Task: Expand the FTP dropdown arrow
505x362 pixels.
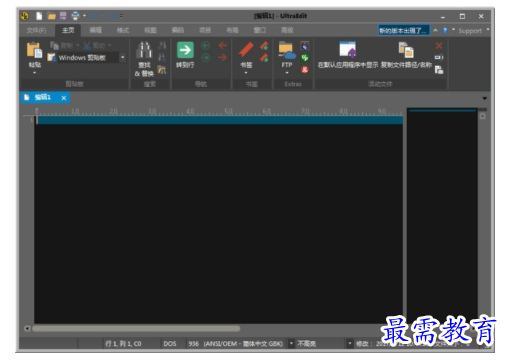Action: [x=287, y=72]
